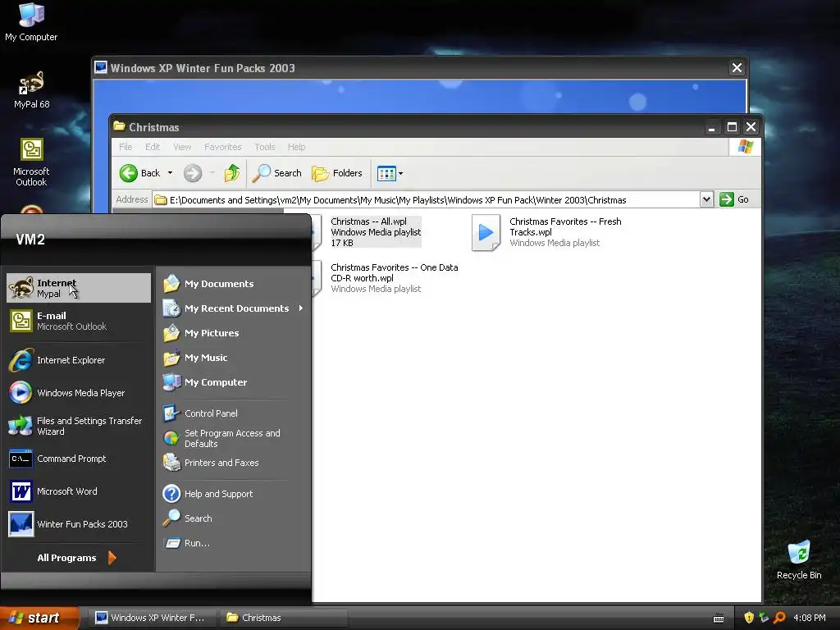This screenshot has height=630, width=840.
Task: Close the Windows XP Winter Fun Packs 2003 window
Action: 737,68
